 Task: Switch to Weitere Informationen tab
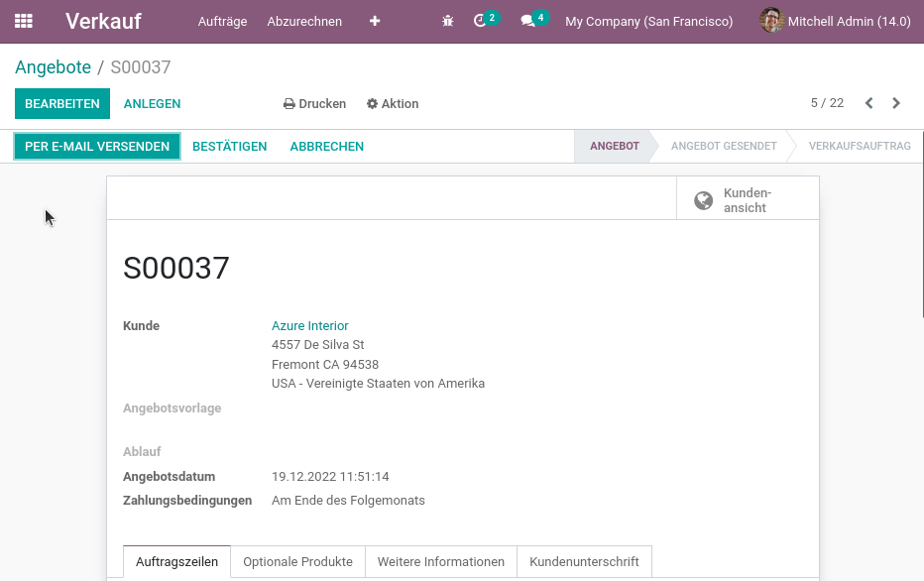click(441, 561)
